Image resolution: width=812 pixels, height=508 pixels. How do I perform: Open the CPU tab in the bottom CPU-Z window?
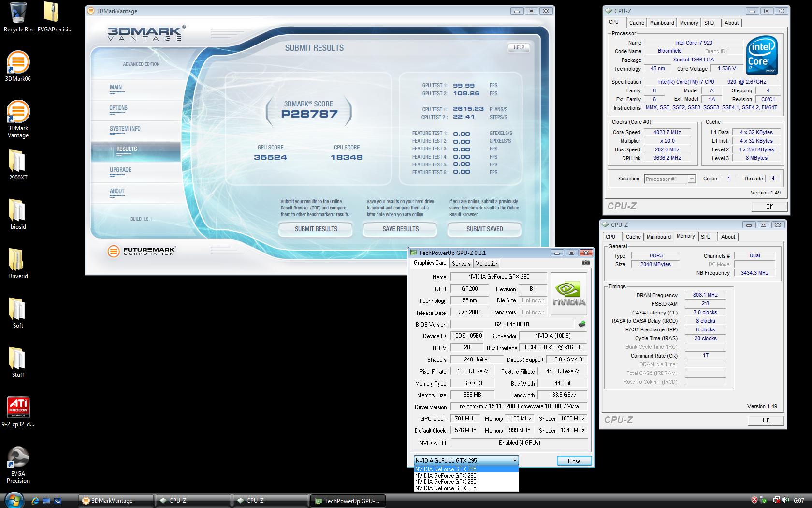(610, 237)
